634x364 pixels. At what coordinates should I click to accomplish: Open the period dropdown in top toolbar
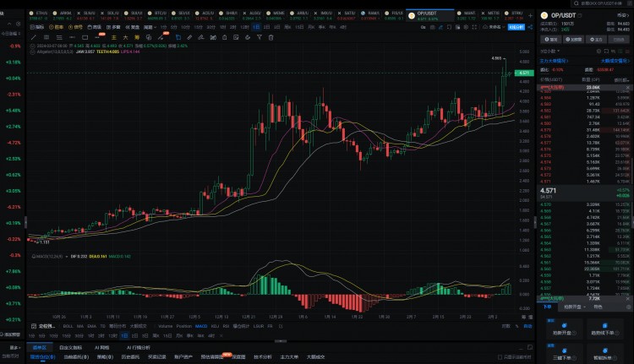click(150, 27)
